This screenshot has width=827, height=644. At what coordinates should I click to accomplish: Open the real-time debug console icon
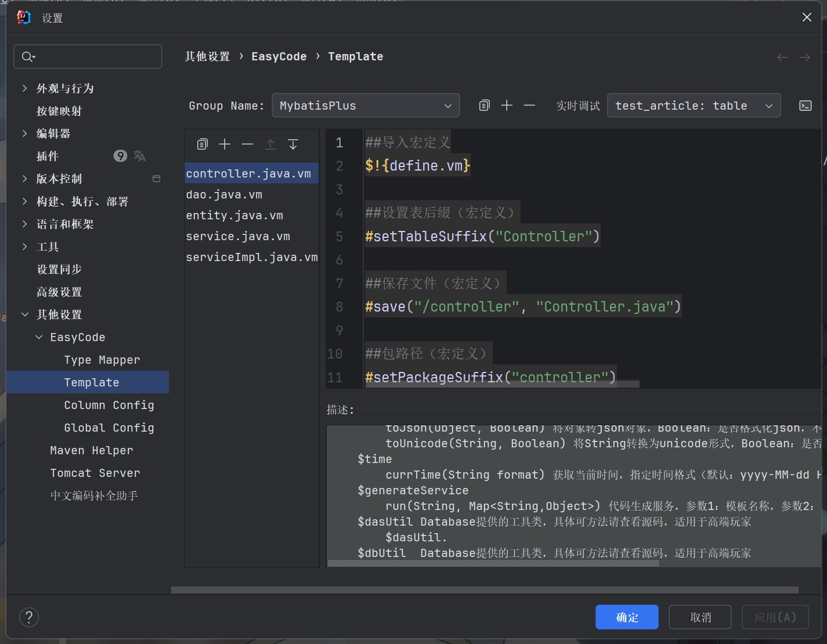[805, 106]
